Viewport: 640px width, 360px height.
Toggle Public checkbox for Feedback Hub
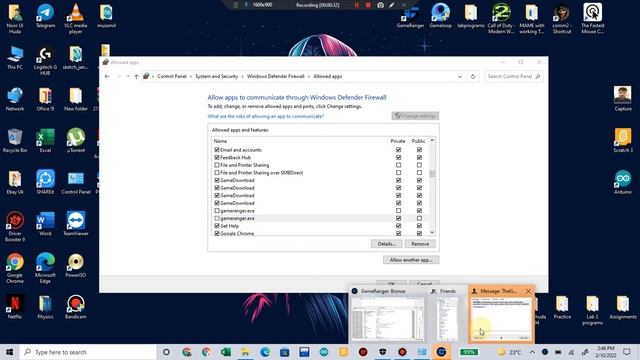[x=419, y=158]
